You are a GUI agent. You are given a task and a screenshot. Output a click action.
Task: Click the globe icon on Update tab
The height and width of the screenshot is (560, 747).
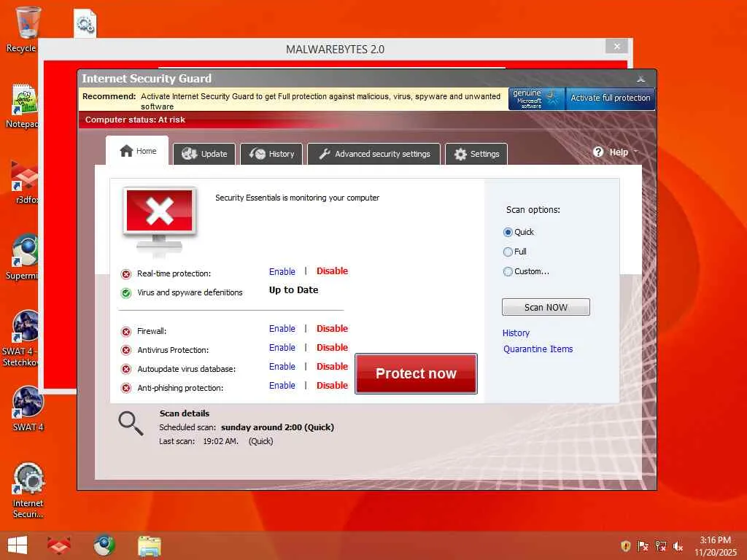coord(189,154)
